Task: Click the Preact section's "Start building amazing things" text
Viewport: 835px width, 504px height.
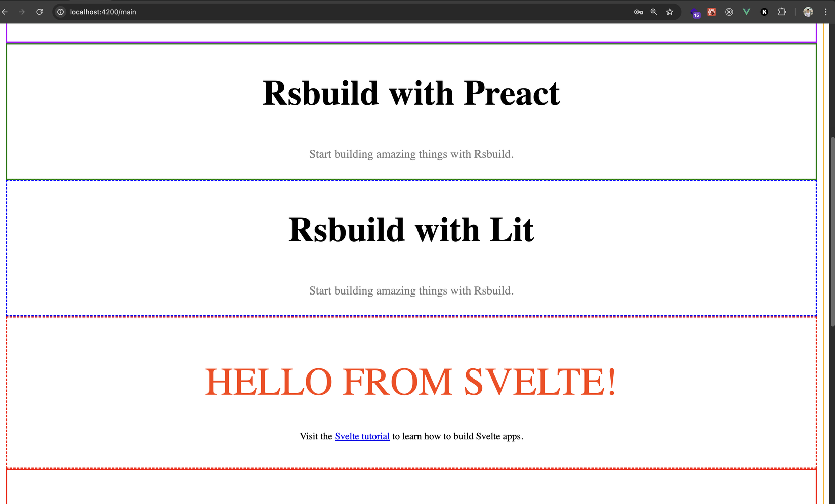Action: tap(411, 154)
